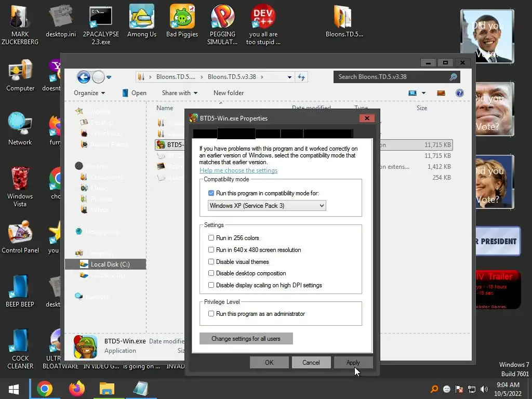532x399 pixels.
Task: Select the Dev-C++ 'you all are too stupid' icon
Action: pyautogui.click(x=263, y=24)
